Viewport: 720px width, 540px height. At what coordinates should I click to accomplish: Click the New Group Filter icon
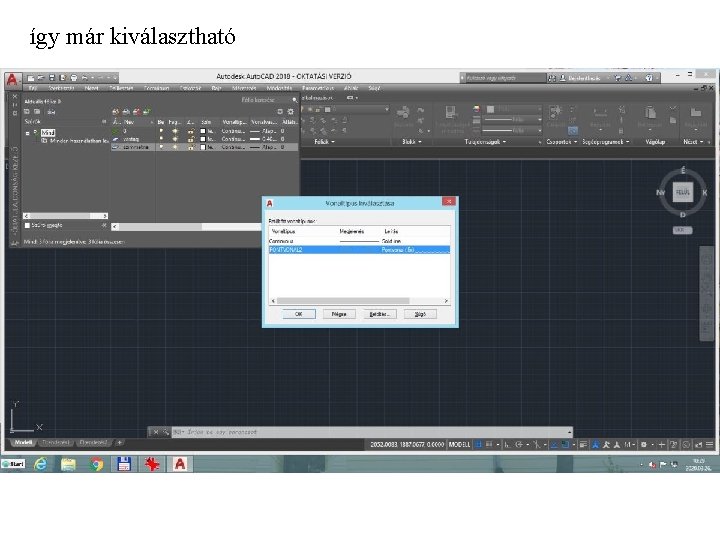(37, 112)
